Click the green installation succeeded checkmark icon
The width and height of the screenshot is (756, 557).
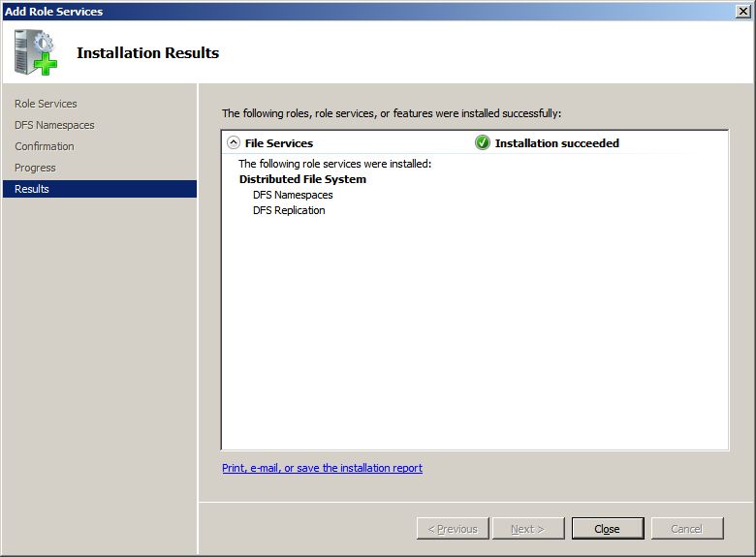pyautogui.click(x=482, y=142)
